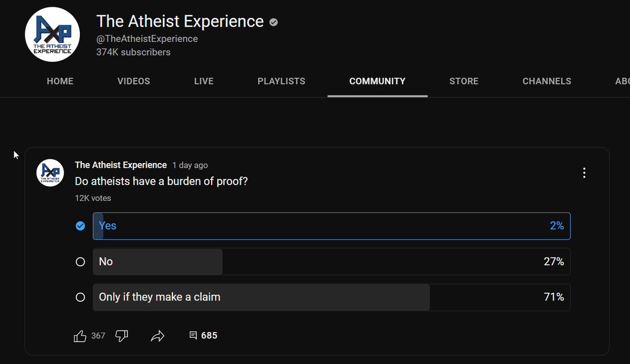The width and height of the screenshot is (630, 364).
Task: Open the three-dot options menu for the post
Action: (584, 173)
